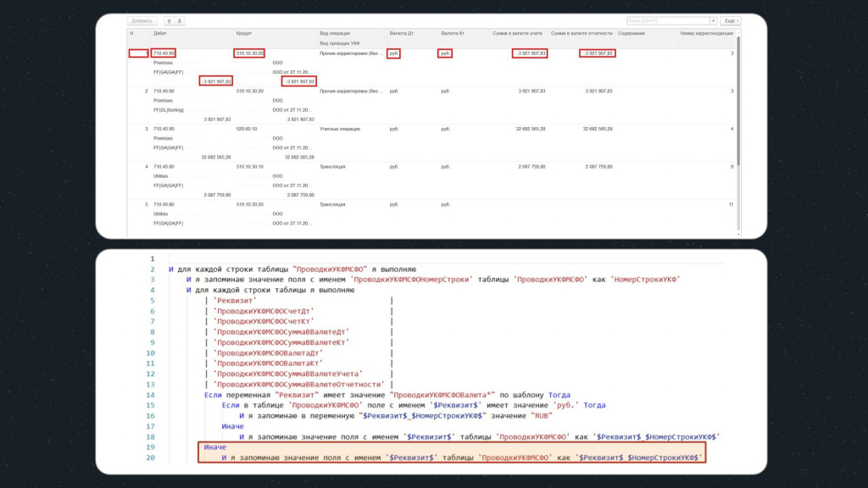
Task: Click 'ПроводкиУКФМСФОСчетДт' on line 6
Action: [264, 311]
